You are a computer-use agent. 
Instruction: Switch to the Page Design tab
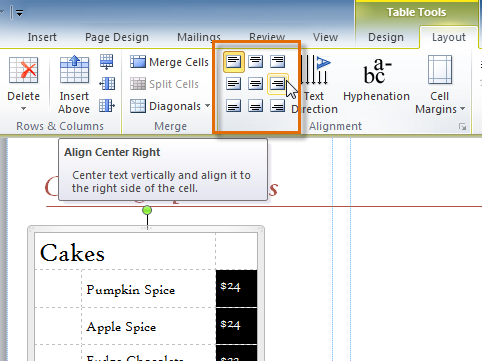[x=117, y=37]
